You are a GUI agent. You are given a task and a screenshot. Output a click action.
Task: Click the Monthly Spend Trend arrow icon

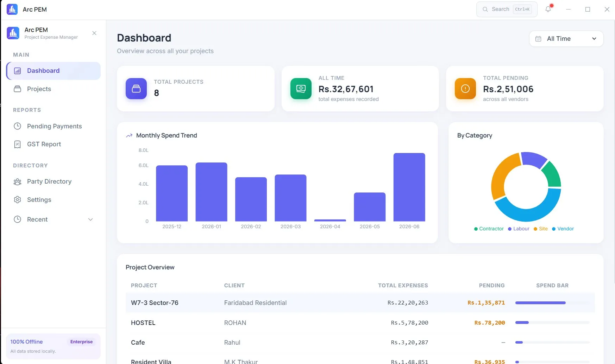pos(129,135)
